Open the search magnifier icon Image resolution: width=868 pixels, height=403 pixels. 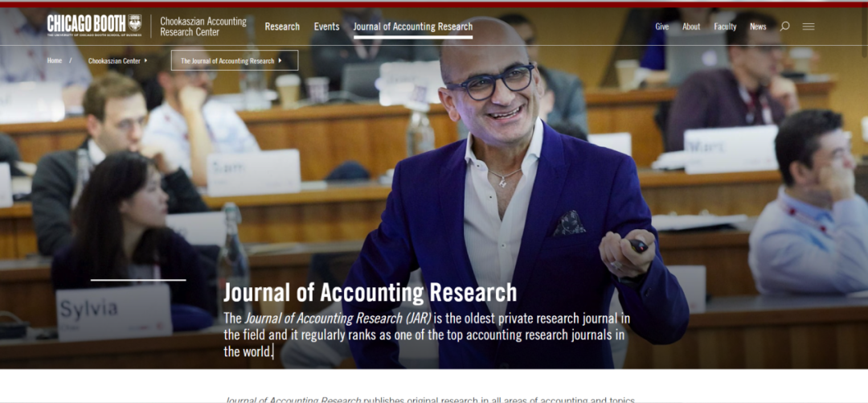(x=784, y=26)
